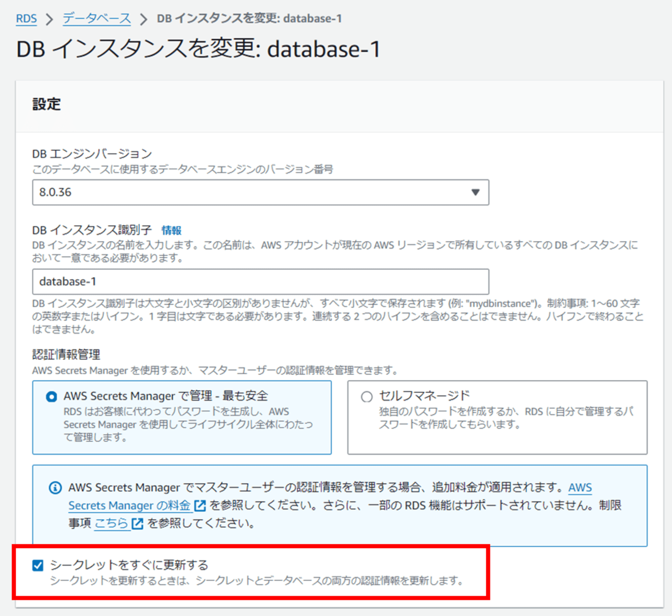This screenshot has height=616, width=672.
Task: Select the セルフマネージド radio option
Action: click(367, 397)
